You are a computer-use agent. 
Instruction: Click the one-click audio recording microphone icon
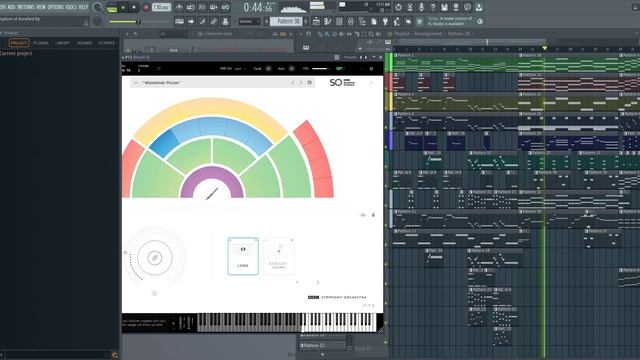point(421,7)
